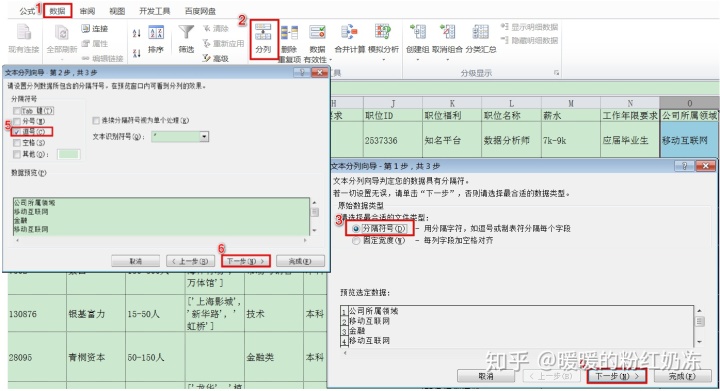Viewport: 720px width, 391px height.
Task: Click 隐藏明细数据 hide detail item
Action: point(529,40)
